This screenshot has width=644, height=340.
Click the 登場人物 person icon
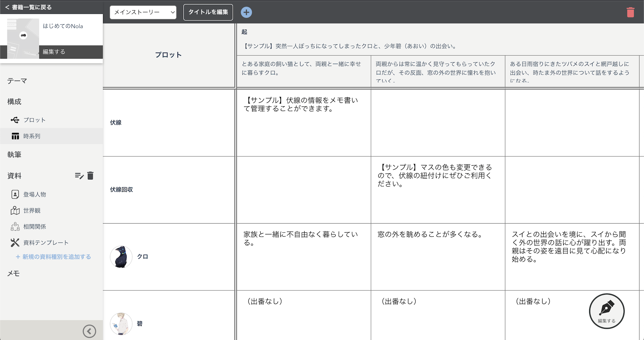coord(15,194)
